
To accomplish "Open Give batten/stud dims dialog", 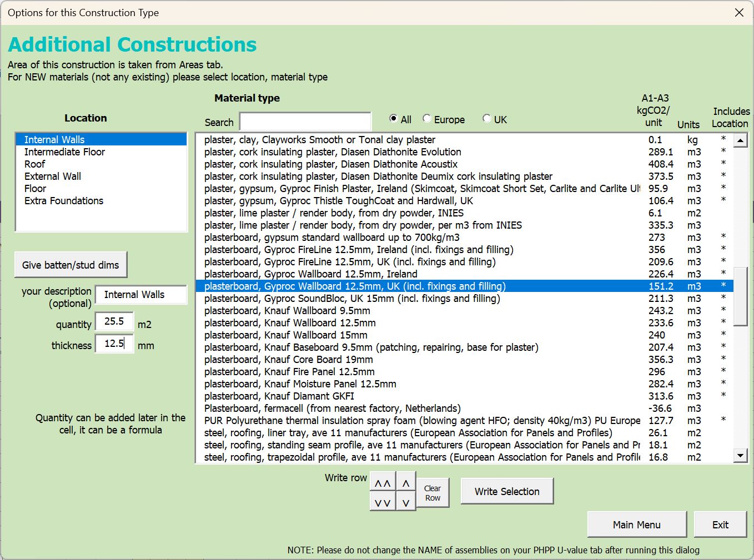I will click(71, 265).
